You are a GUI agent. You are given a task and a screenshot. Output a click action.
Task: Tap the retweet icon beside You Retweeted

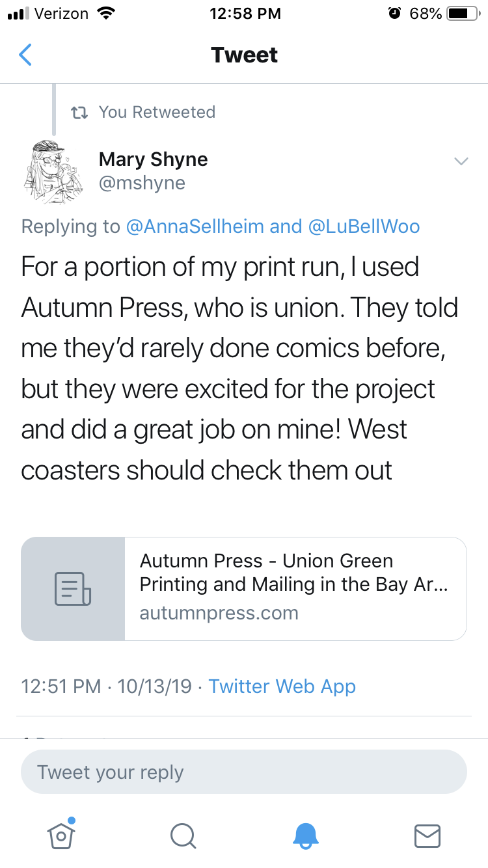(x=79, y=113)
